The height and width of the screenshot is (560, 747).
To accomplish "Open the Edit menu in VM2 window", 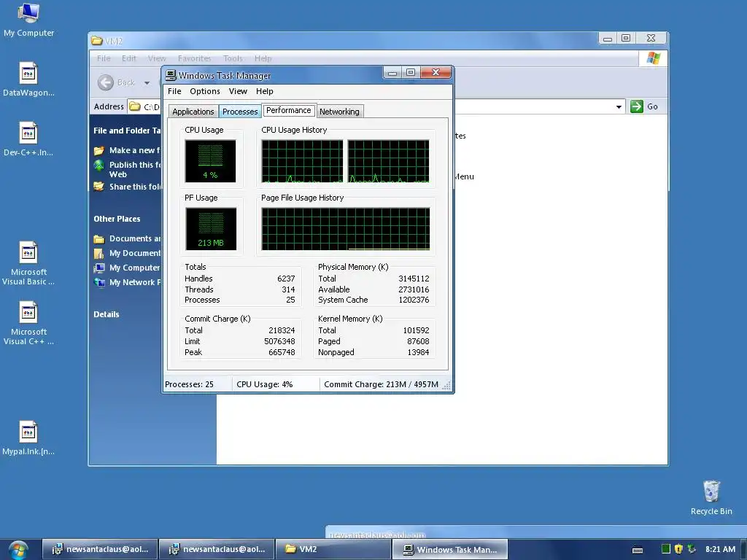I will (128, 58).
